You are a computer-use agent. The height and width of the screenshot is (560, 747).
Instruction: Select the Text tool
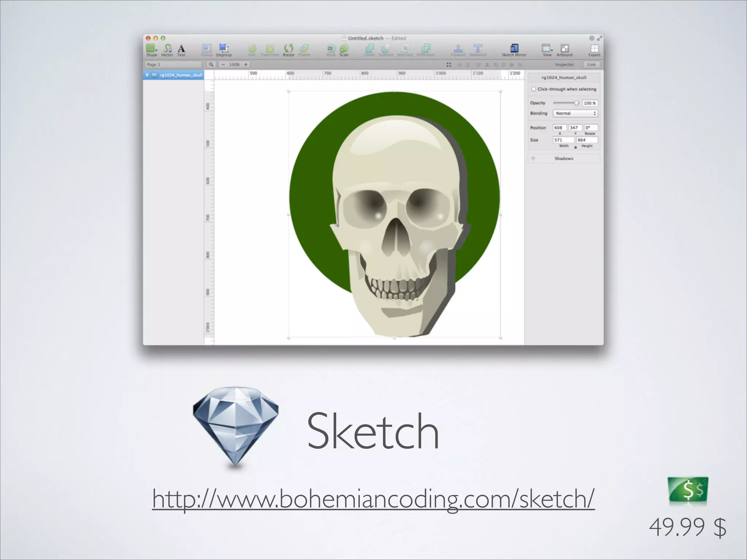(x=181, y=50)
